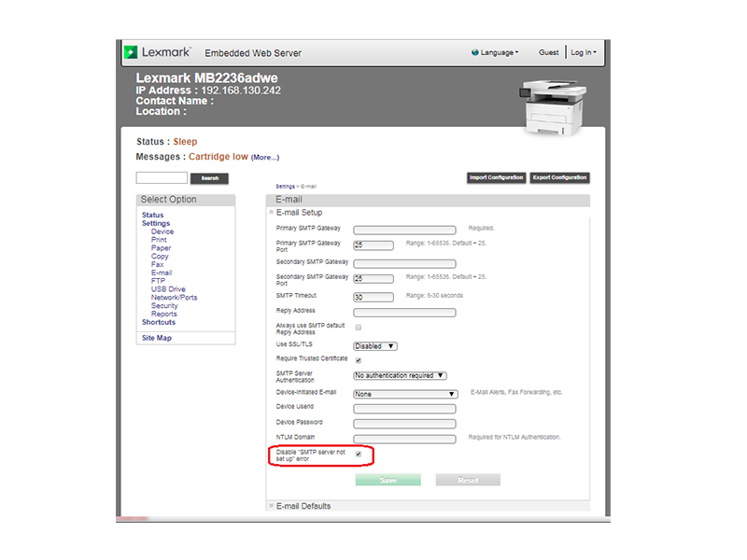Click the Reset button
Image resolution: width=747 pixels, height=560 pixels.
(468, 480)
